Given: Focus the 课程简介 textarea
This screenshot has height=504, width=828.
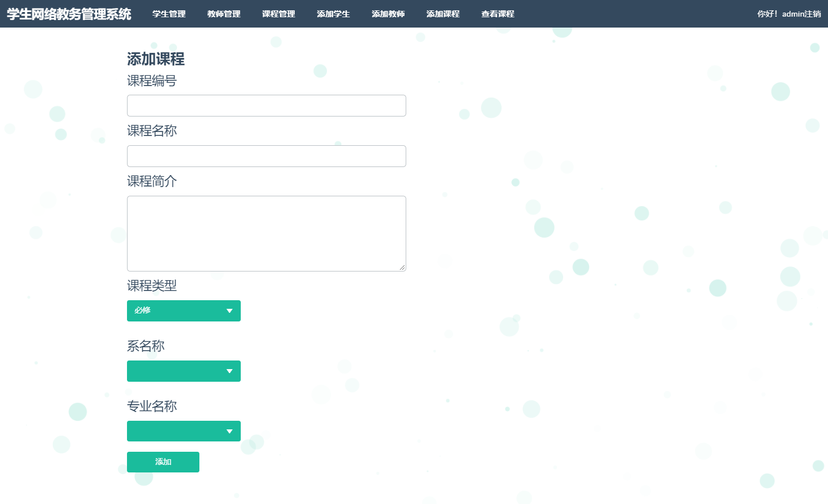Looking at the screenshot, I should [x=267, y=234].
